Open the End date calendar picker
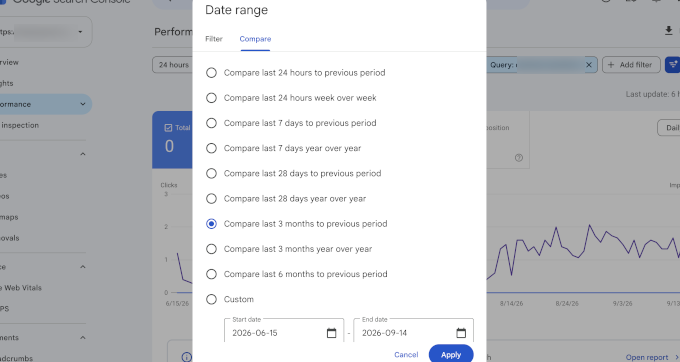 pos(461,333)
